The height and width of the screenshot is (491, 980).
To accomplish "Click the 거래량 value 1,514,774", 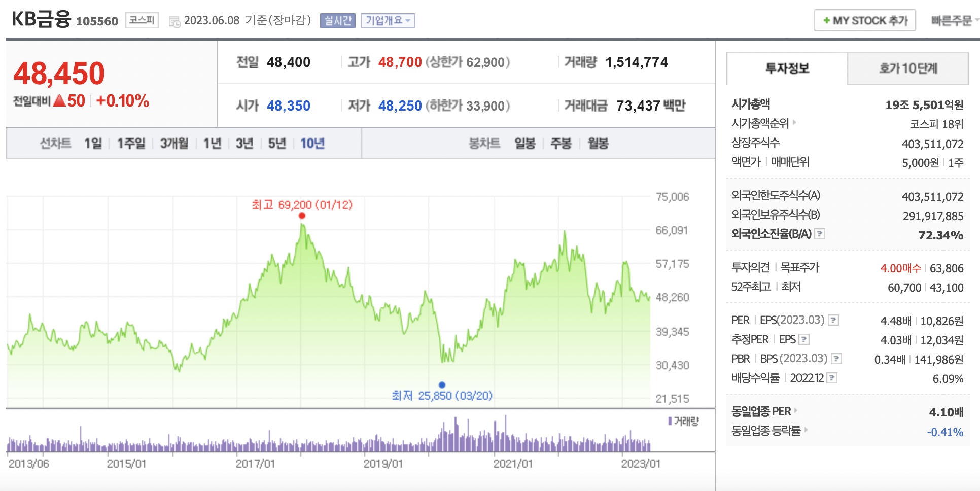I will tap(637, 62).
